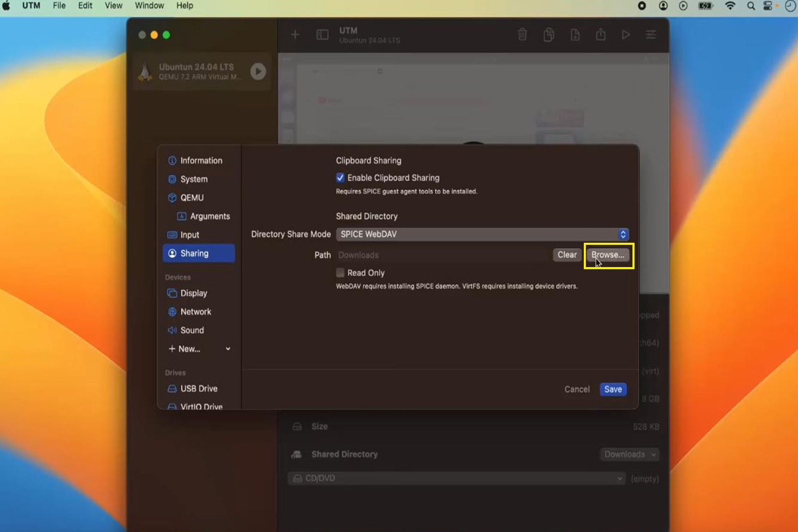
Task: Click the QEMU cube icon
Action: click(x=172, y=198)
